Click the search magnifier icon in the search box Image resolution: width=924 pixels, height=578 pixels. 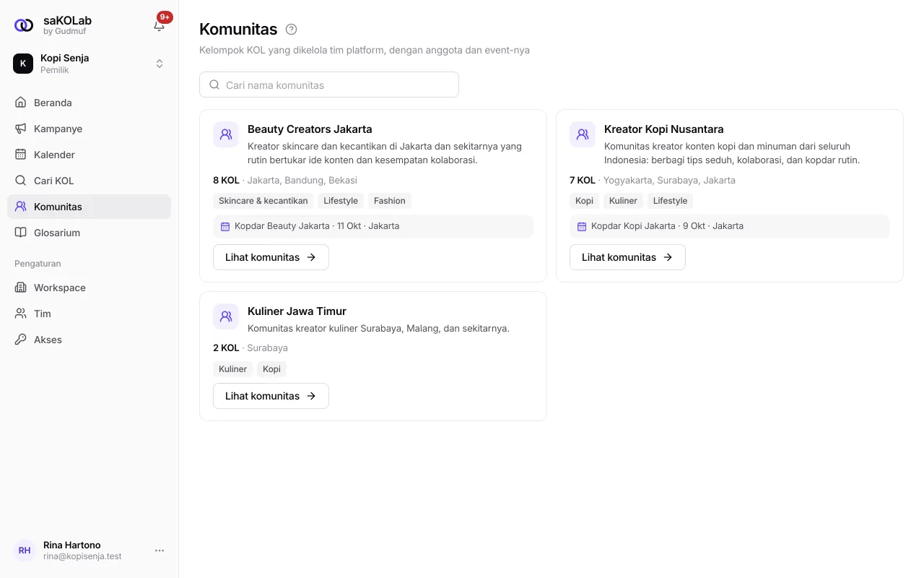[214, 85]
